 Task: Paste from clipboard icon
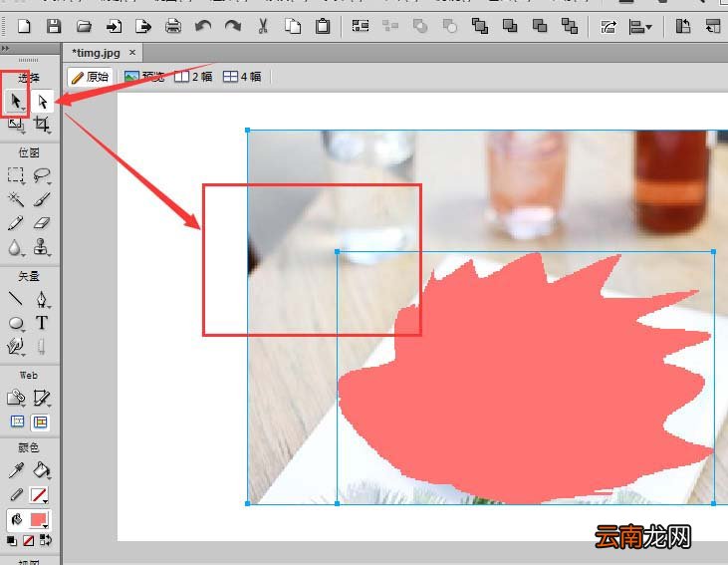[x=323, y=26]
